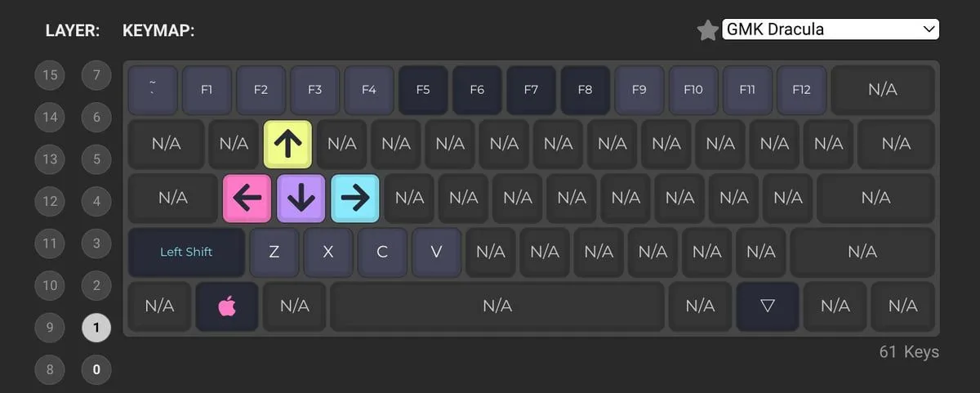Image resolution: width=980 pixels, height=393 pixels.
Task: Click the tilde backtick key
Action: (152, 89)
